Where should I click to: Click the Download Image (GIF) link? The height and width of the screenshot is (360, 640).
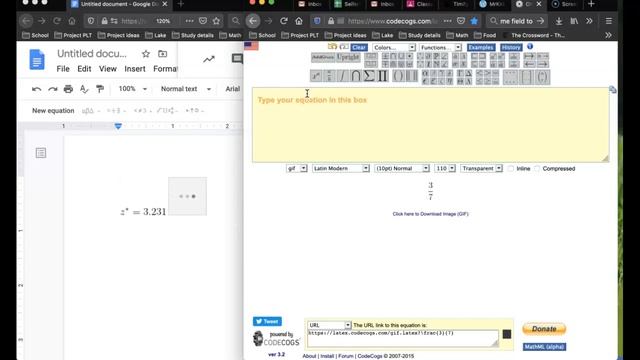click(x=430, y=214)
